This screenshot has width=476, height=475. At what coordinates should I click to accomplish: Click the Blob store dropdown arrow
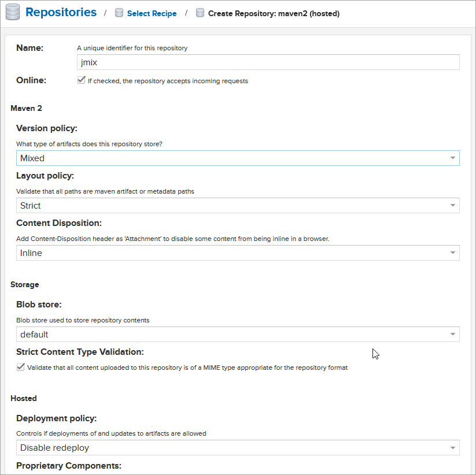click(x=452, y=334)
